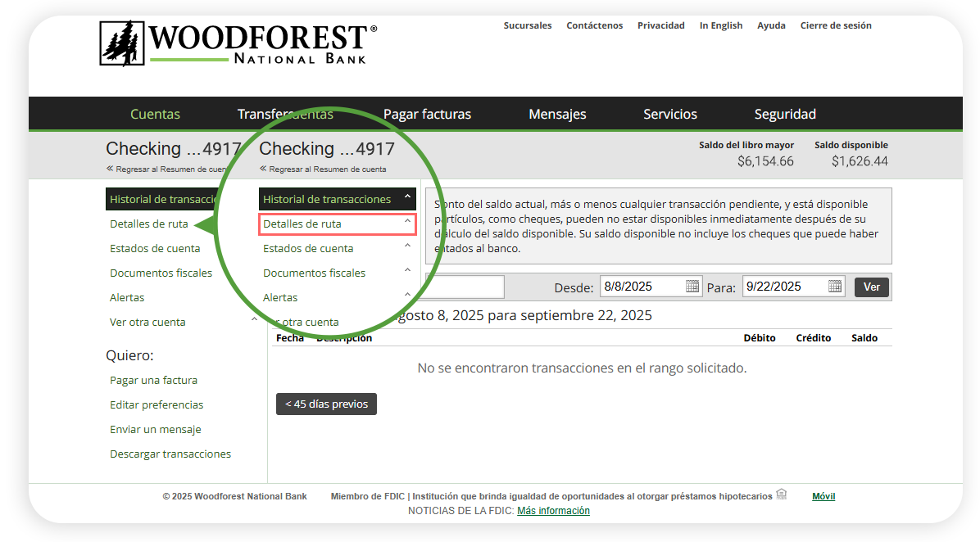The height and width of the screenshot is (542, 980).
Task: Open Editar preferencias under Quiero
Action: point(157,404)
